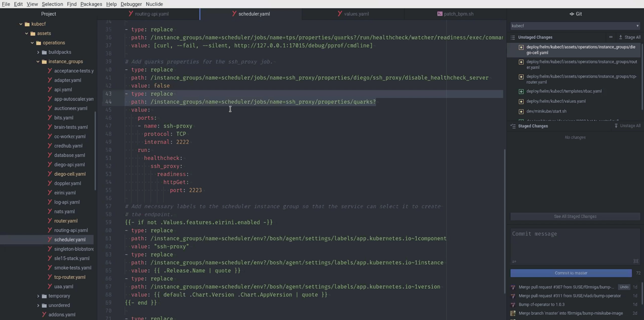Expand the temporary folder

point(38,296)
